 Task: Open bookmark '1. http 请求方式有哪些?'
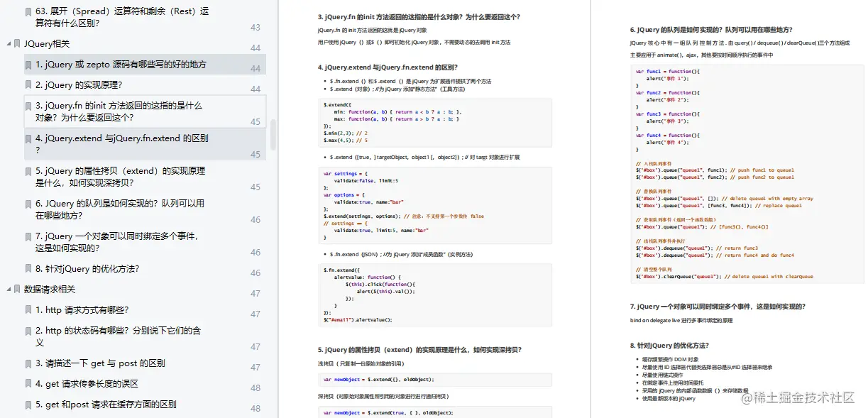point(82,310)
